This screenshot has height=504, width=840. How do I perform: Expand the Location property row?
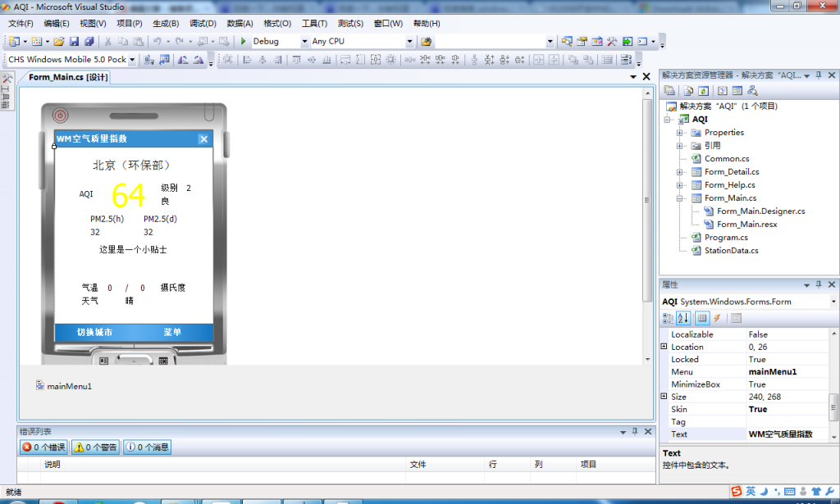pyautogui.click(x=664, y=347)
